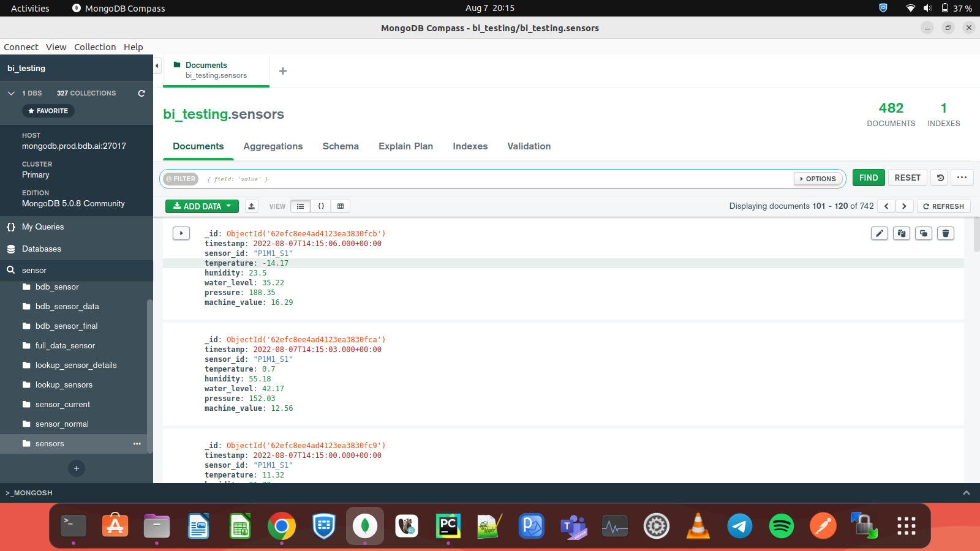Select the sensor_normal collection
Viewport: 980px width, 551px height.
62,424
